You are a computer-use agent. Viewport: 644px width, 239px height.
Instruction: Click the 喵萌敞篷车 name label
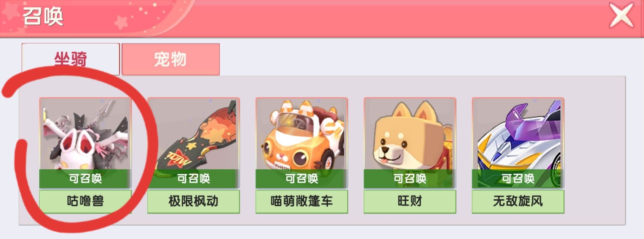pyautogui.click(x=302, y=201)
